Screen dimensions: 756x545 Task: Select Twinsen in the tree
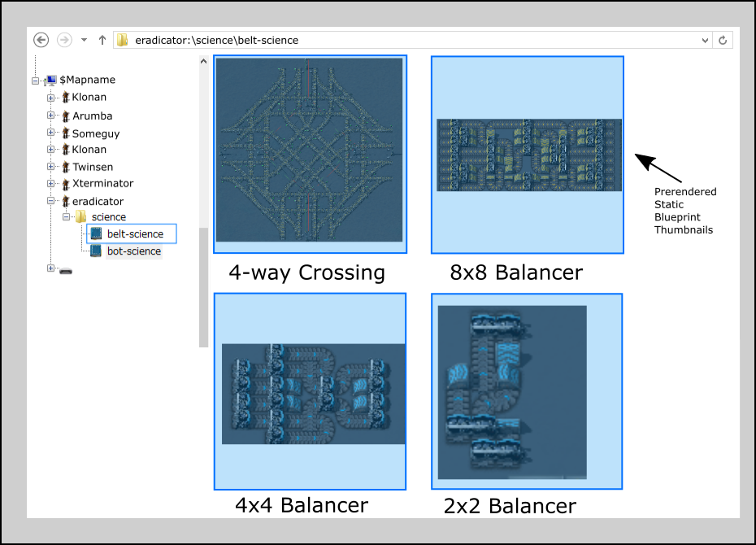coord(93,167)
